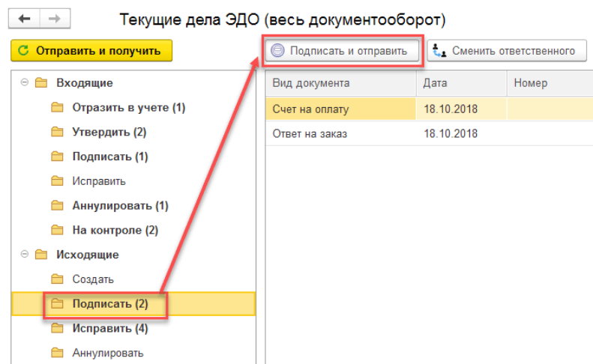Open outgoing Аннулировать folder at the bottom
Screen dimensions: 593x364
tap(108, 353)
